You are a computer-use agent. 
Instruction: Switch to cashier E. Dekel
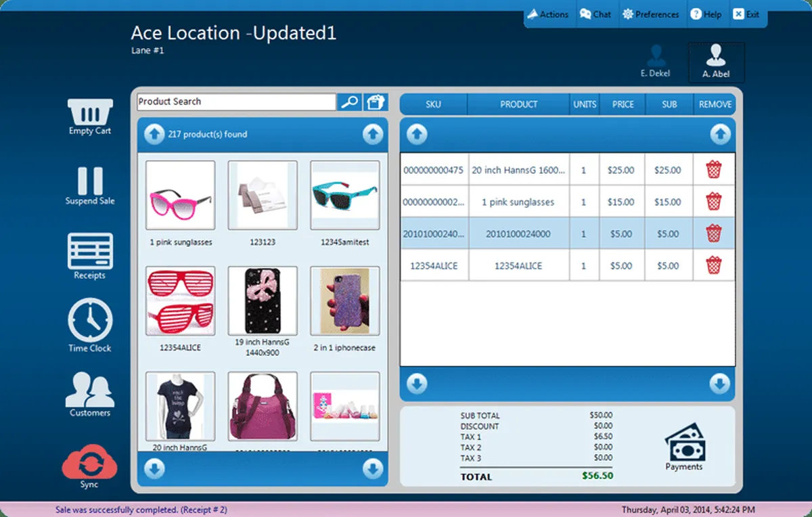point(655,62)
